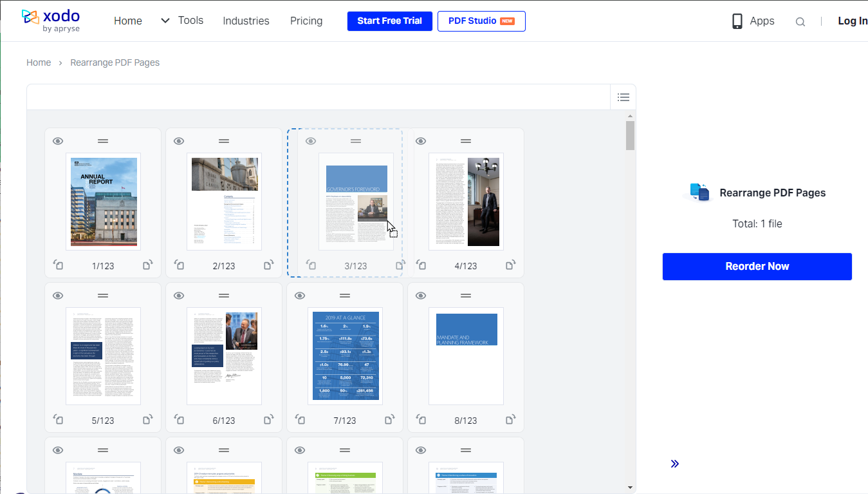Click drag handle on page 7/123
The height and width of the screenshot is (494, 868).
pyautogui.click(x=345, y=296)
